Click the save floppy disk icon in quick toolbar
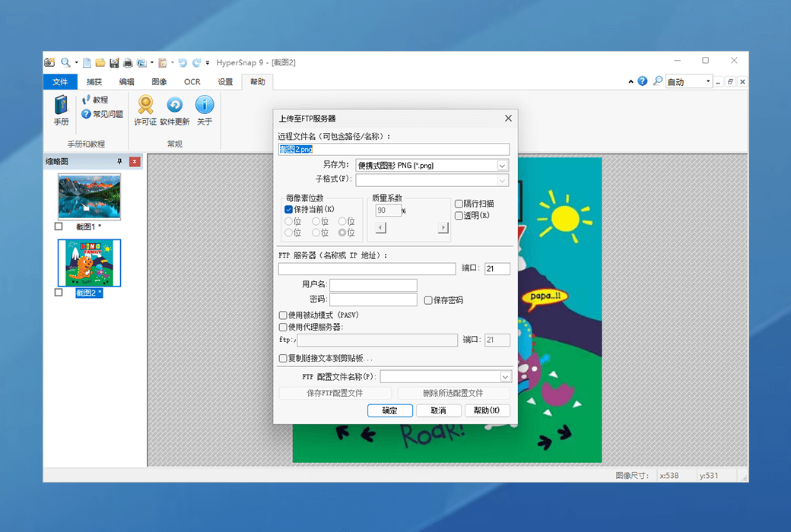791x532 pixels. click(x=114, y=62)
